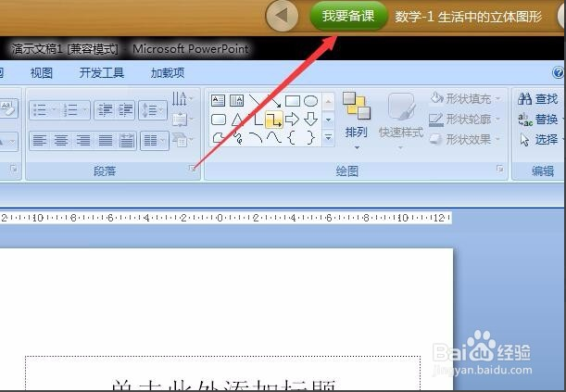566x392 pixels.
Task: Select the arc shape
Action: [256, 138]
